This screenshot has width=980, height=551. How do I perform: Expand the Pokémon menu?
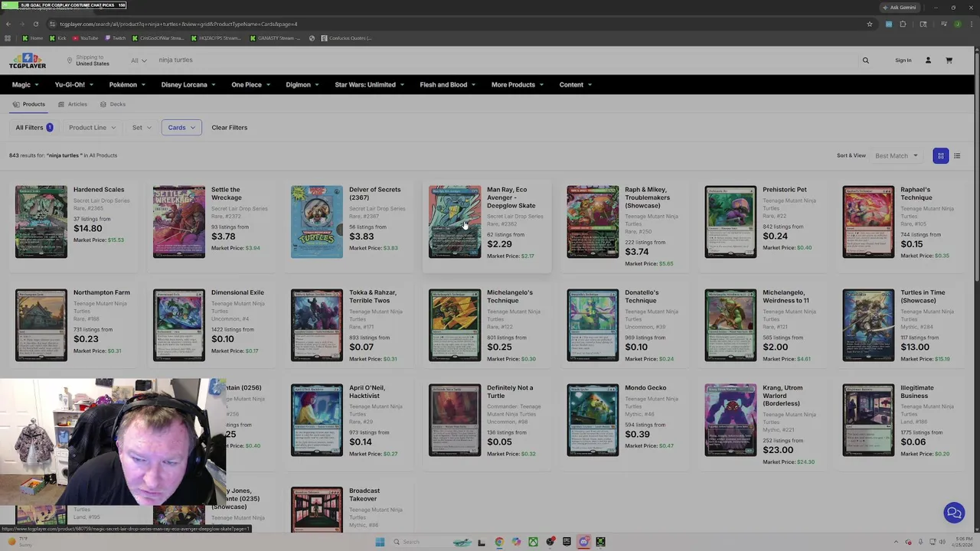tap(127, 85)
